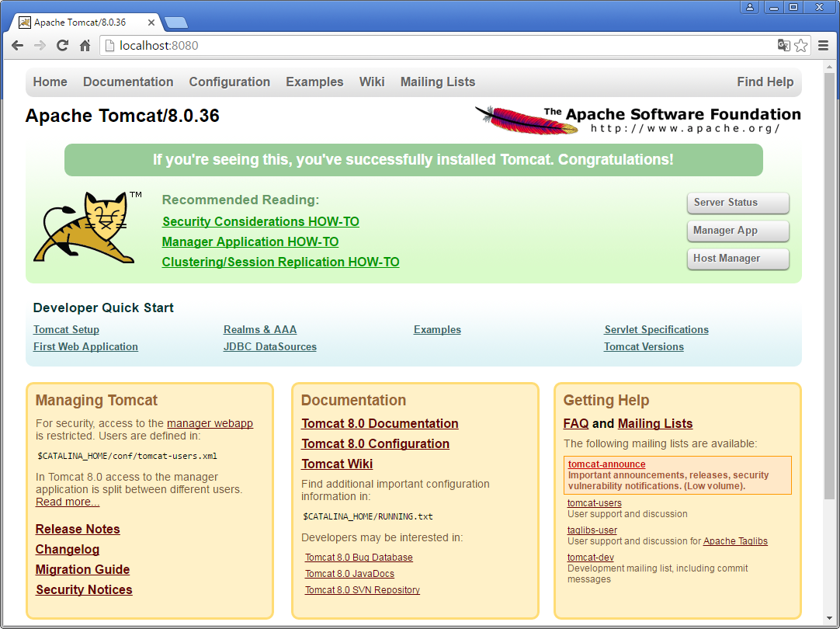Open the Tomcat Wiki link

coord(337,464)
